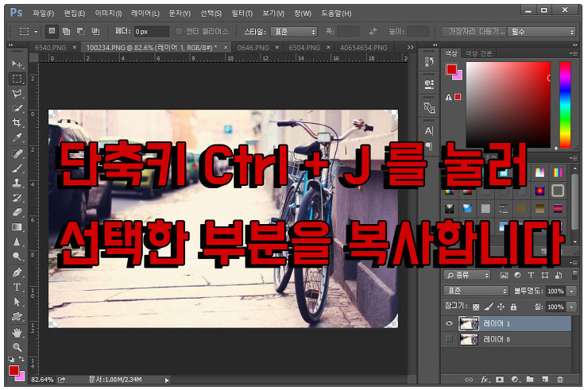Viewport: 588px width, 390px height.
Task: Hide 레이어 1 visibility eye
Action: coord(449,323)
